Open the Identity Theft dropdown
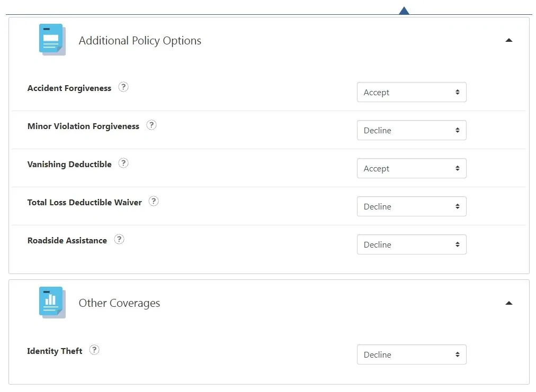 412,354
